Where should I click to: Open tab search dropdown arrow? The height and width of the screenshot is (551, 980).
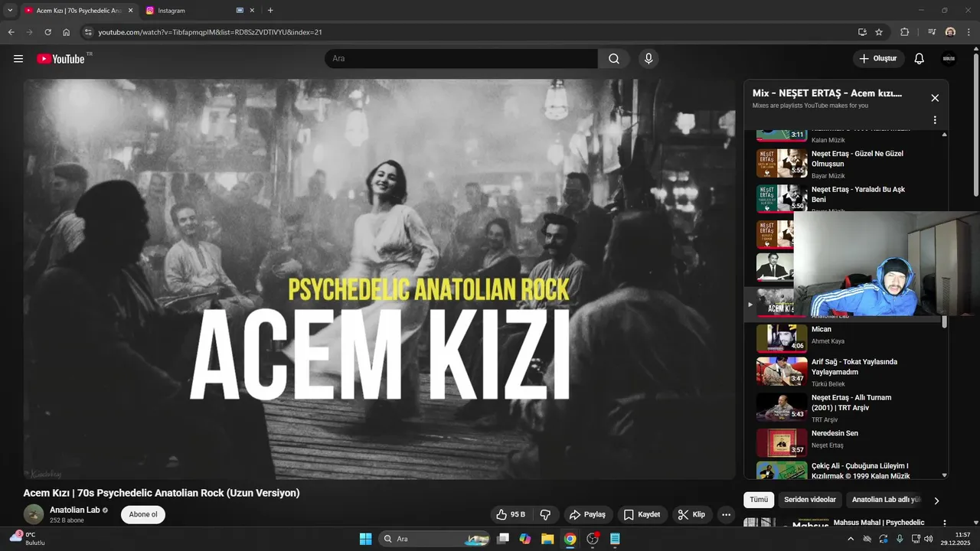(10, 11)
